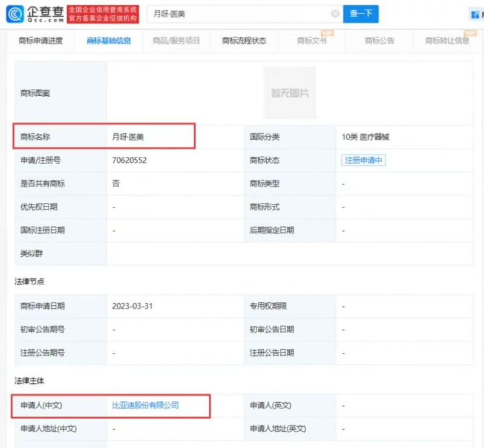
Task: Click the trademark name value 月呀·医美
Action: coord(128,137)
